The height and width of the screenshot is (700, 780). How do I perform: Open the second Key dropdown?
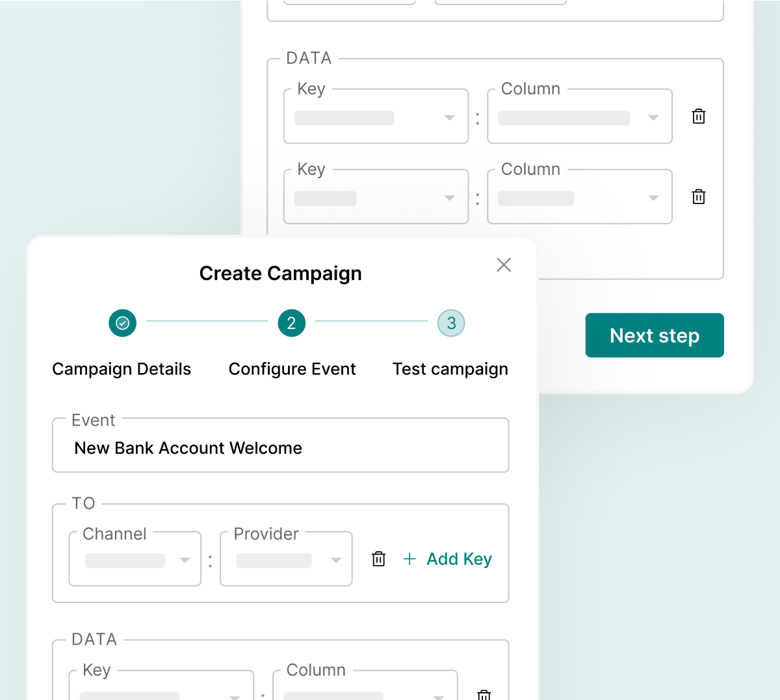[x=376, y=197]
